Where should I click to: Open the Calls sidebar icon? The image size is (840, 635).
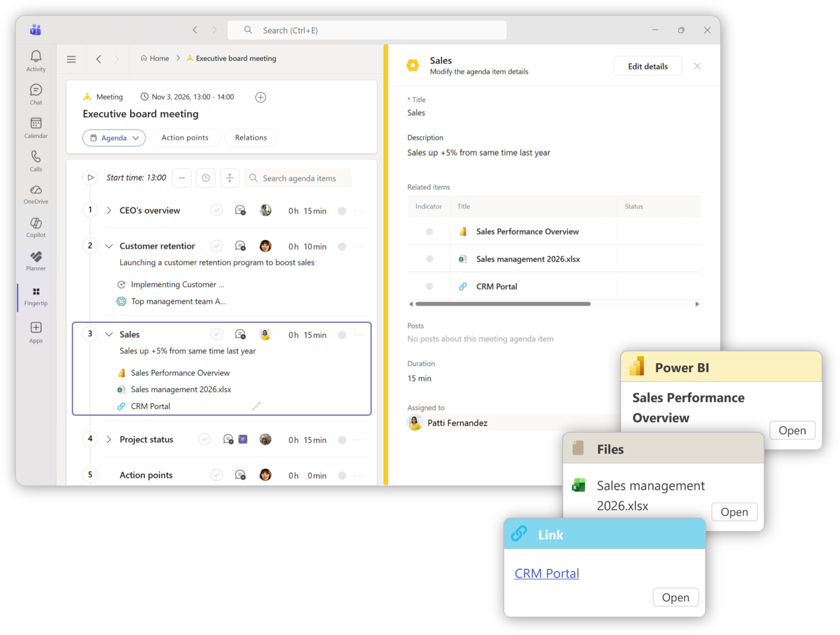click(x=36, y=161)
